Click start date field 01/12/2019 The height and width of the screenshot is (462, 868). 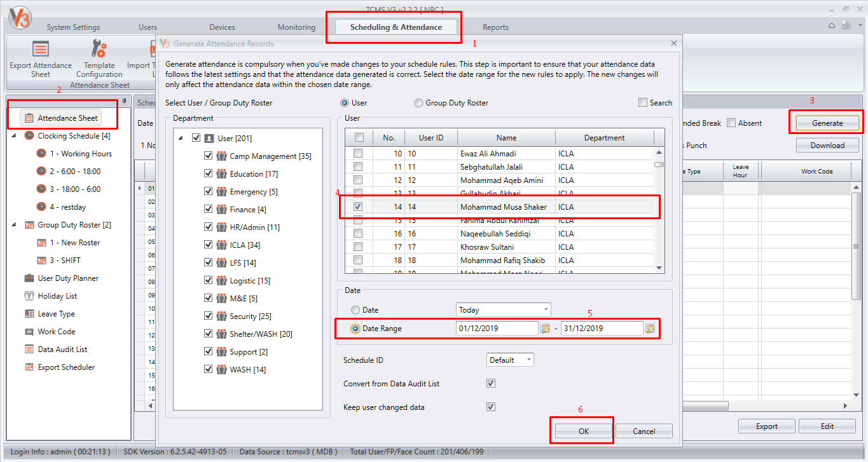pos(497,329)
